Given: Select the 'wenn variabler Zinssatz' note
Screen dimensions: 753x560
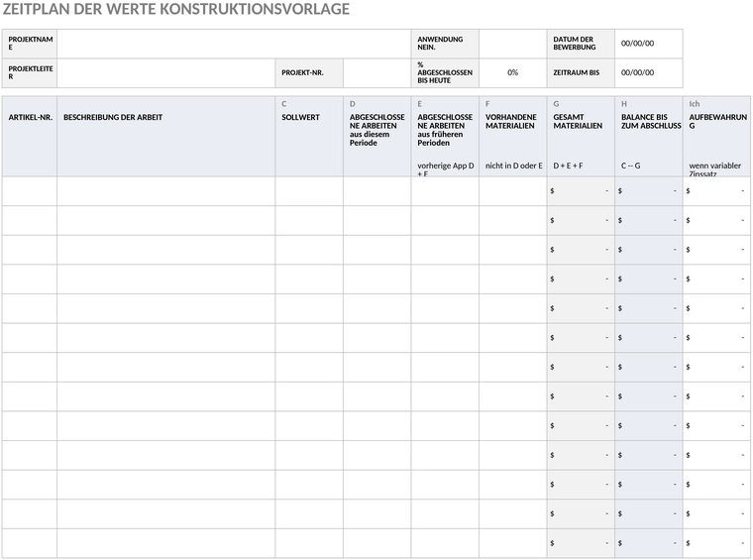Looking at the screenshot, I should click(715, 169).
